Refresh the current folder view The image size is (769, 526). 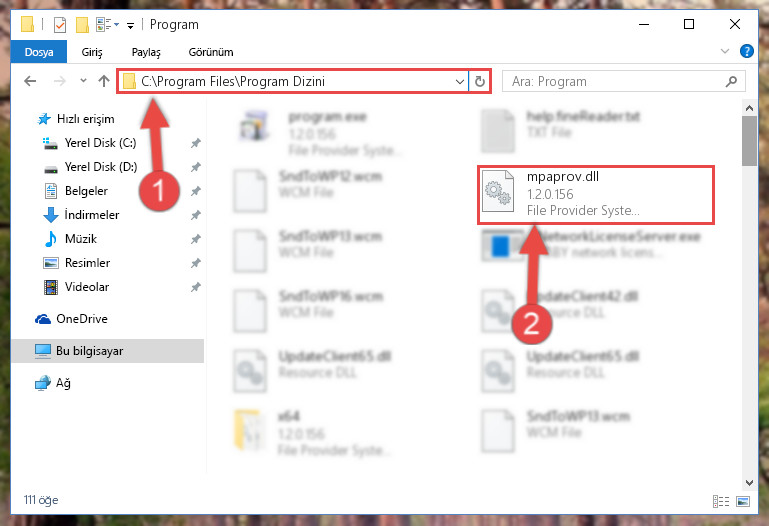pos(480,81)
